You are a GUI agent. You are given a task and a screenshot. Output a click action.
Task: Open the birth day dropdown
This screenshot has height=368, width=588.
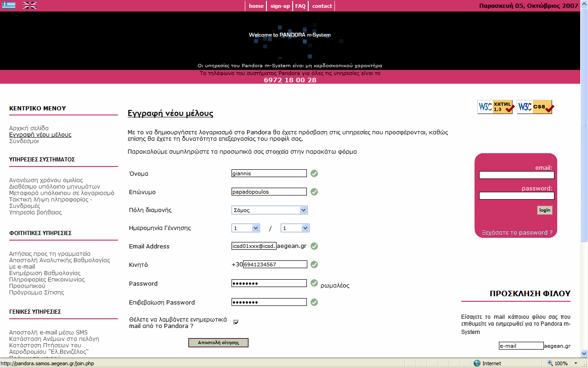[x=246, y=228]
